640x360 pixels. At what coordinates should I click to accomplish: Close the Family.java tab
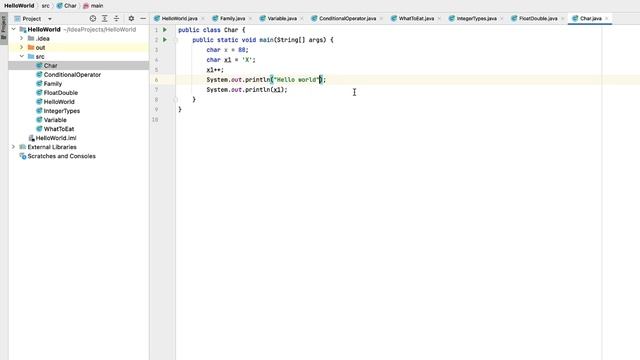(250, 18)
